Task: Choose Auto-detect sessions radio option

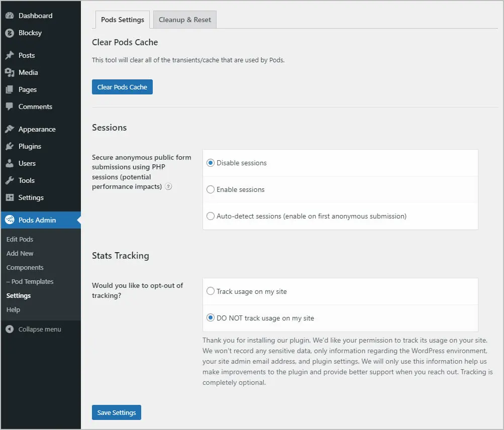Action: 211,217
